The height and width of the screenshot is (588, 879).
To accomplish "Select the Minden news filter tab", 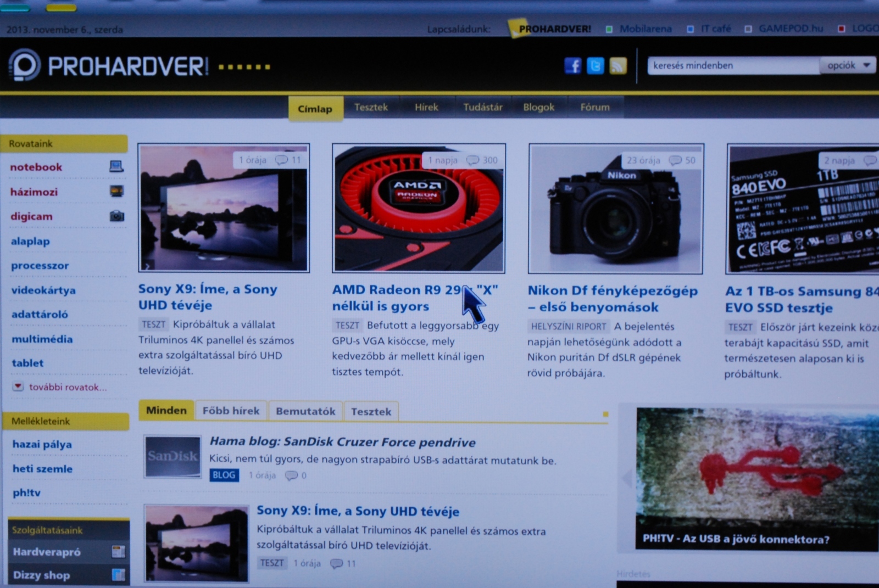I will (166, 410).
